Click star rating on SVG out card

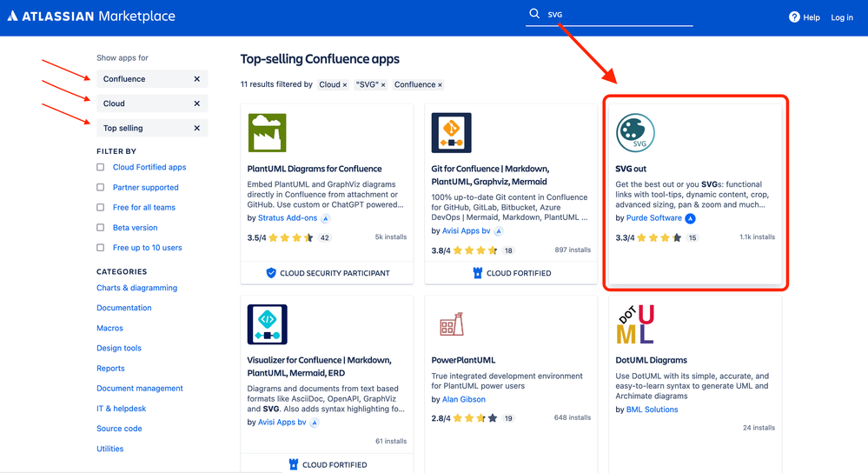pos(659,237)
